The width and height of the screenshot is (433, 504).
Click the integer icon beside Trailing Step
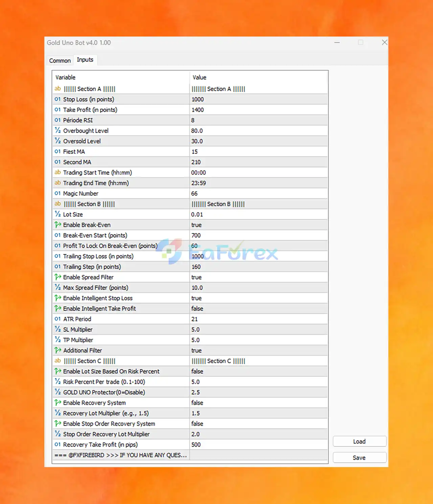point(58,267)
